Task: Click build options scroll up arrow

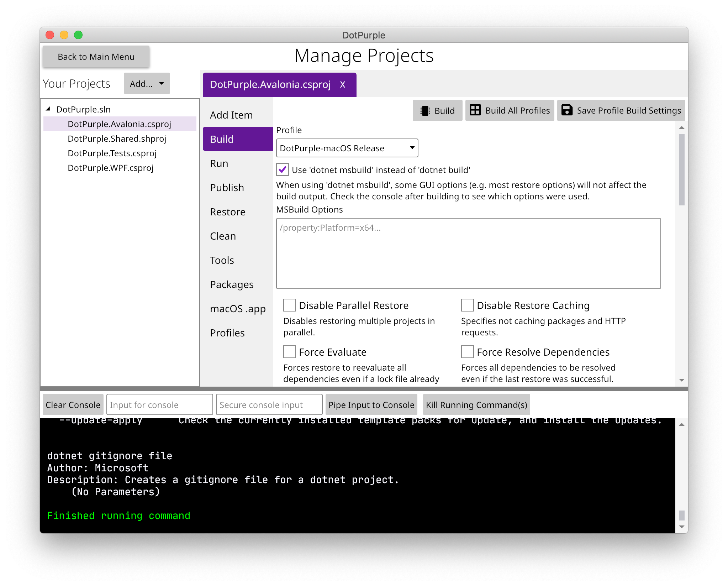Action: pyautogui.click(x=681, y=127)
